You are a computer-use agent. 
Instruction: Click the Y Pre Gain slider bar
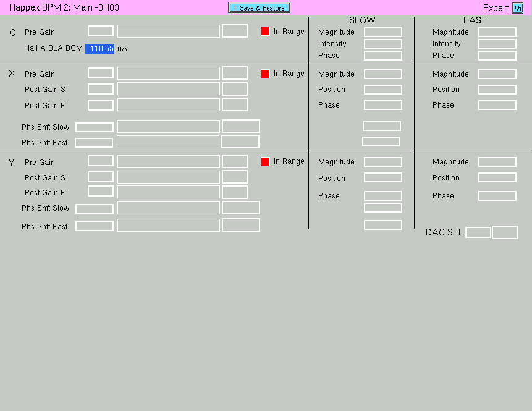pyautogui.click(x=169, y=161)
